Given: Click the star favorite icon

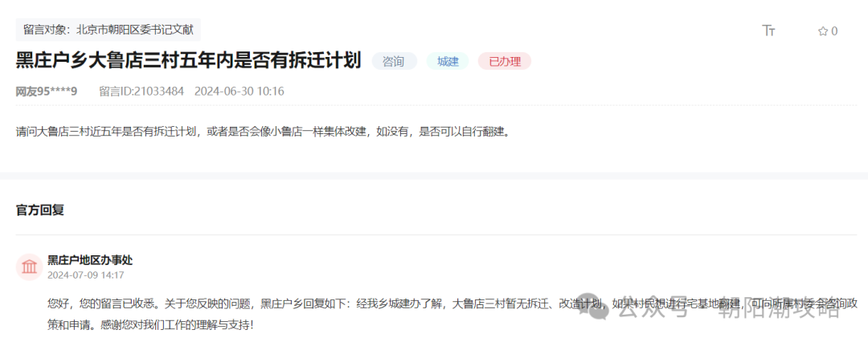Looking at the screenshot, I should pyautogui.click(x=822, y=31).
